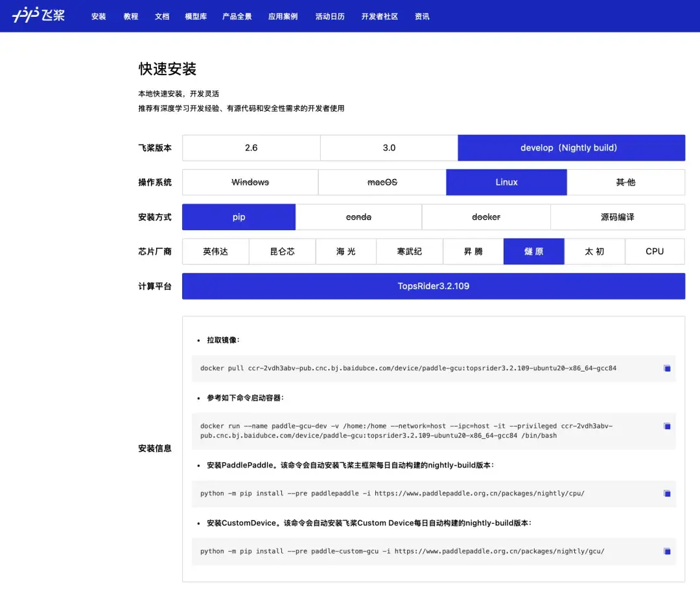This screenshot has height=590, width=700.
Task: Open the 教程 nav item
Action: tap(131, 16)
